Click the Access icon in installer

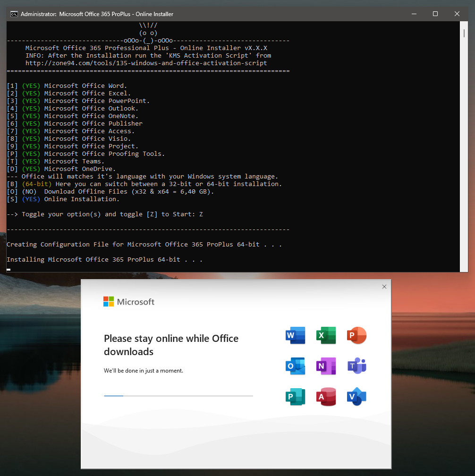326,397
